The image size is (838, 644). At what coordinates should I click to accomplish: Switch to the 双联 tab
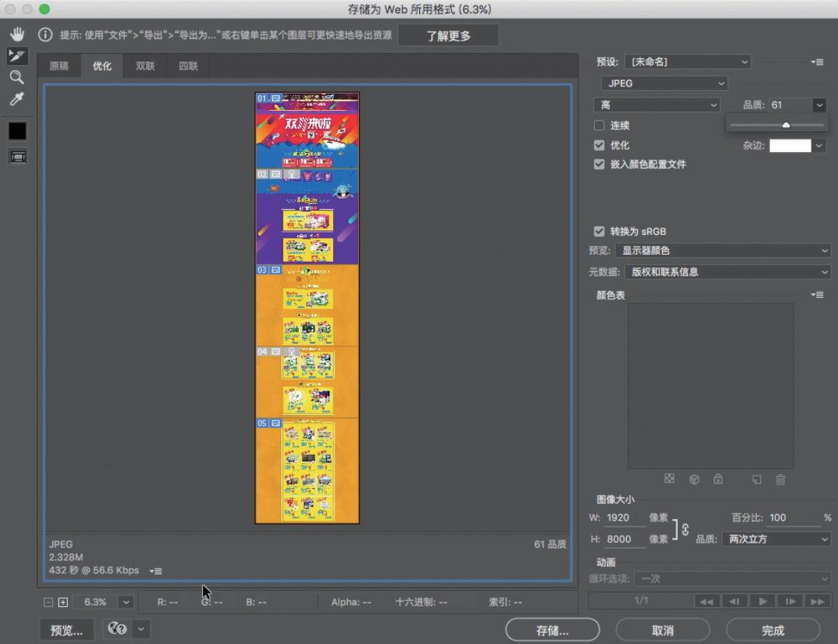pos(145,66)
